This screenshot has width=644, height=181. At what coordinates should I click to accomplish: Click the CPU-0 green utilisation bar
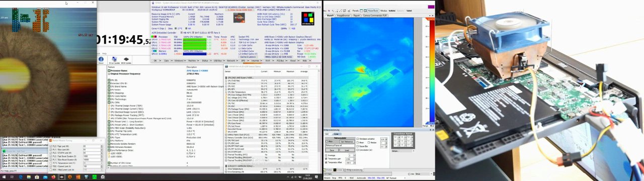(x=195, y=39)
